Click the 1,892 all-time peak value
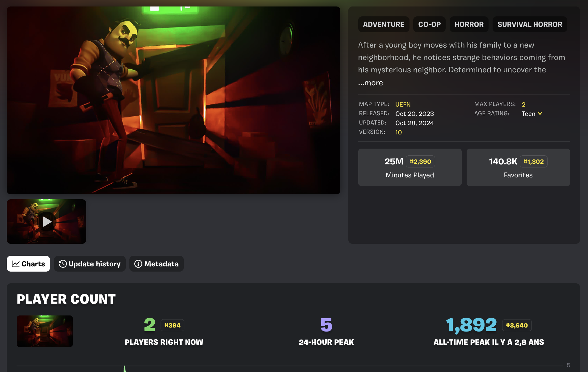The image size is (588, 372). point(472,325)
